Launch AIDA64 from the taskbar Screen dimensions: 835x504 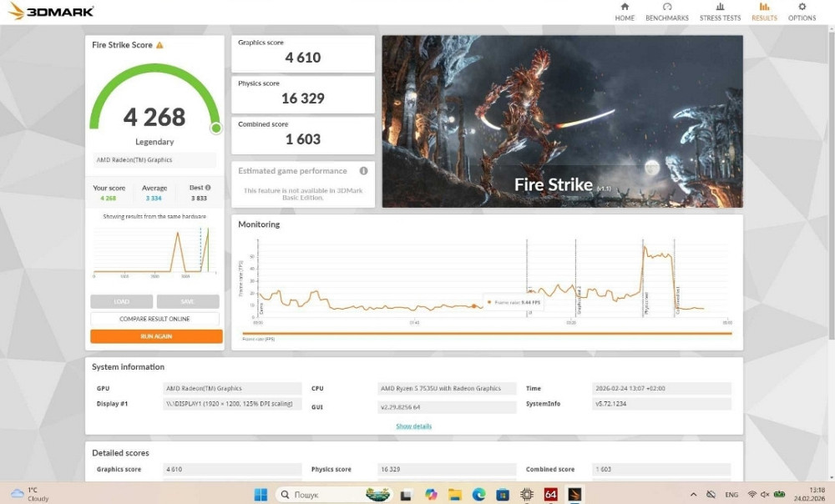click(551, 493)
